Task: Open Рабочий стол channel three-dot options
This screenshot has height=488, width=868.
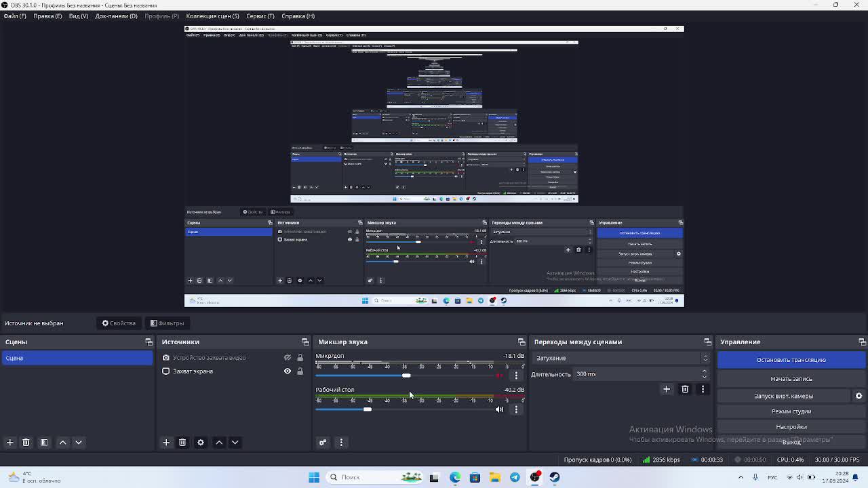Action: [x=516, y=409]
